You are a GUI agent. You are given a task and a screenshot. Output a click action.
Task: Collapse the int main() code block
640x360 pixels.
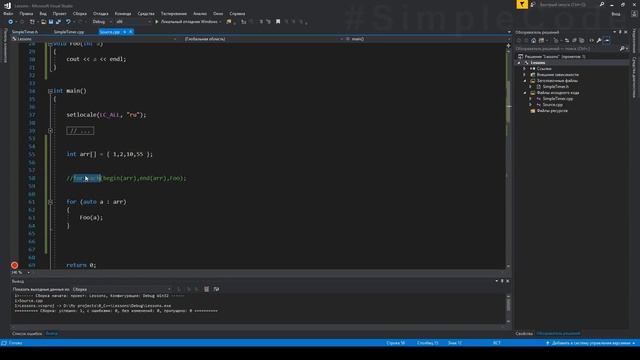50,91
